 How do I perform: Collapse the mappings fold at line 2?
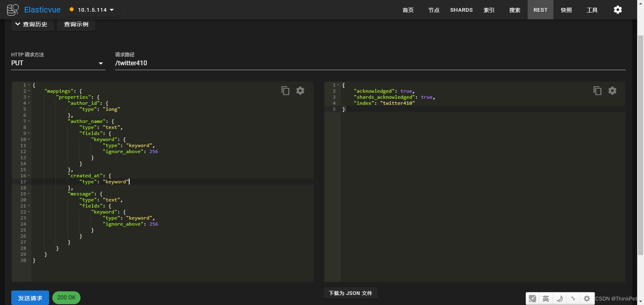[x=29, y=91]
